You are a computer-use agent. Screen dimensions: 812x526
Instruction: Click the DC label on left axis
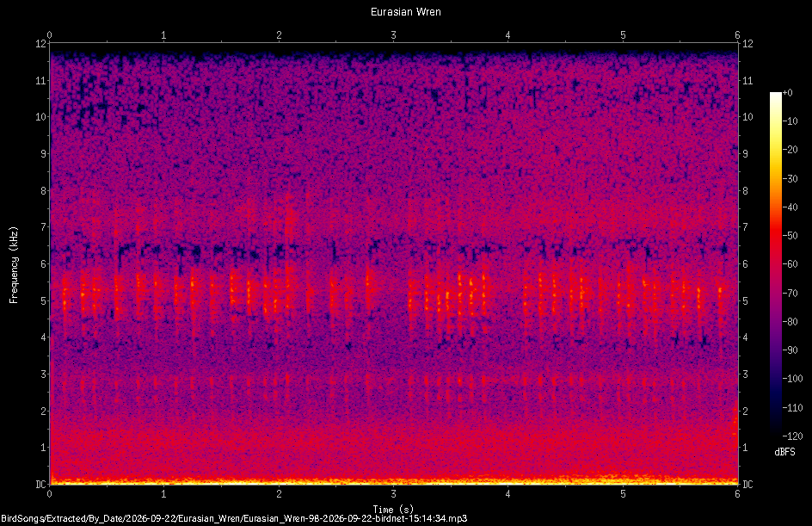40,485
